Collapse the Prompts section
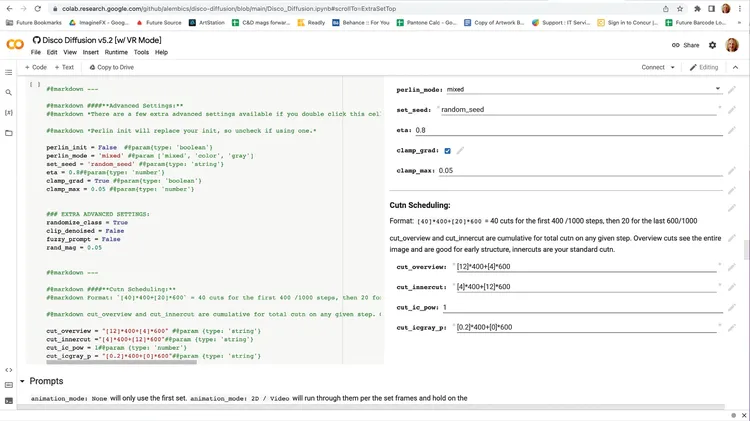The image size is (750, 421). coord(22,381)
